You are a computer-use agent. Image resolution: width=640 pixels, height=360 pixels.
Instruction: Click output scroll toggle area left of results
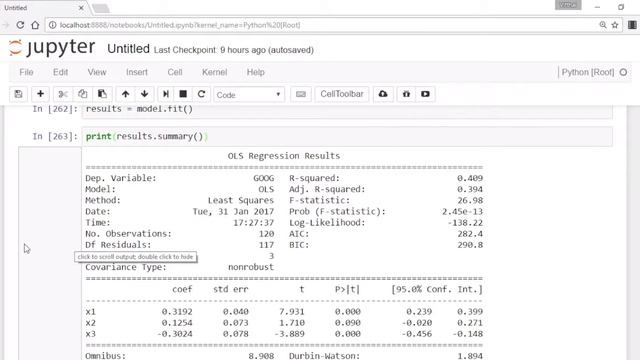50,253
